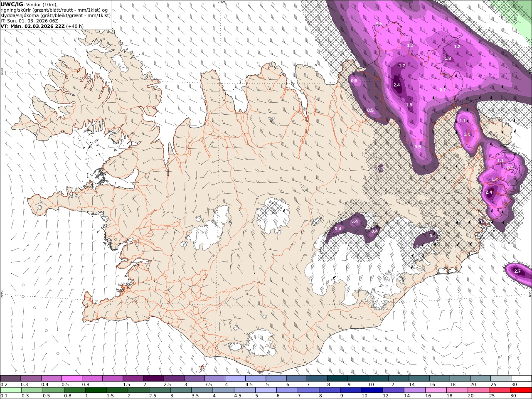Viewport: 532px width, 399px height.
Task: Select the dark teal 8–9 swatch in upper row
Action: tap(337, 379)
